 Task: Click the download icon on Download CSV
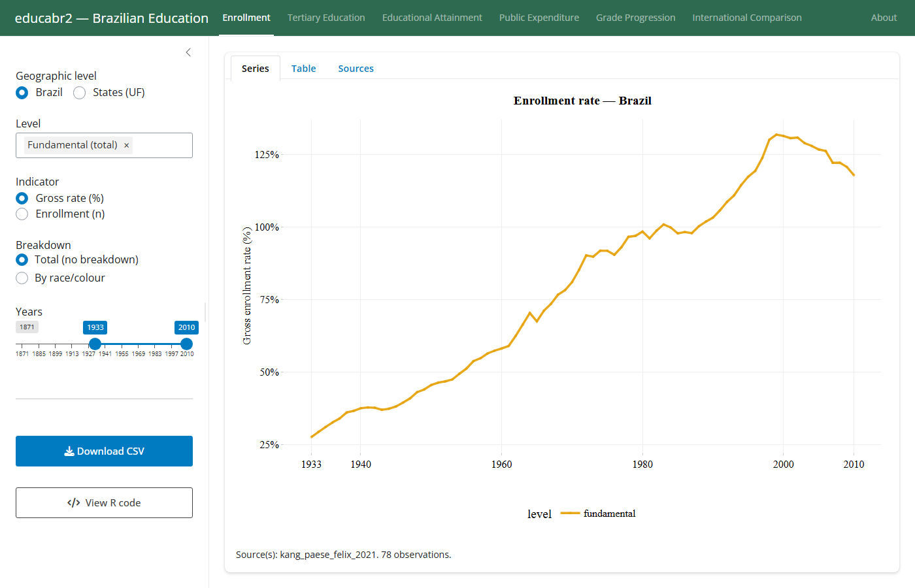click(x=69, y=451)
